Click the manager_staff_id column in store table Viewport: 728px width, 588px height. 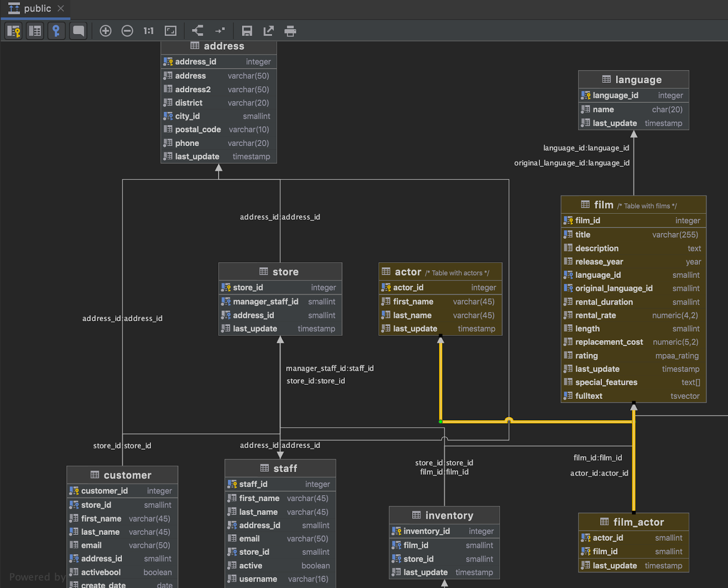click(x=266, y=302)
